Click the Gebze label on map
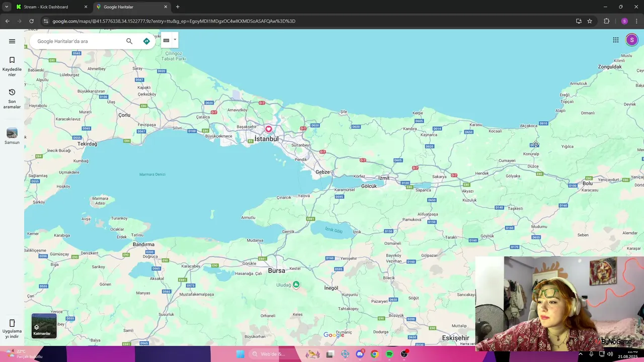Screen dimensions: 644x362 (323, 172)
